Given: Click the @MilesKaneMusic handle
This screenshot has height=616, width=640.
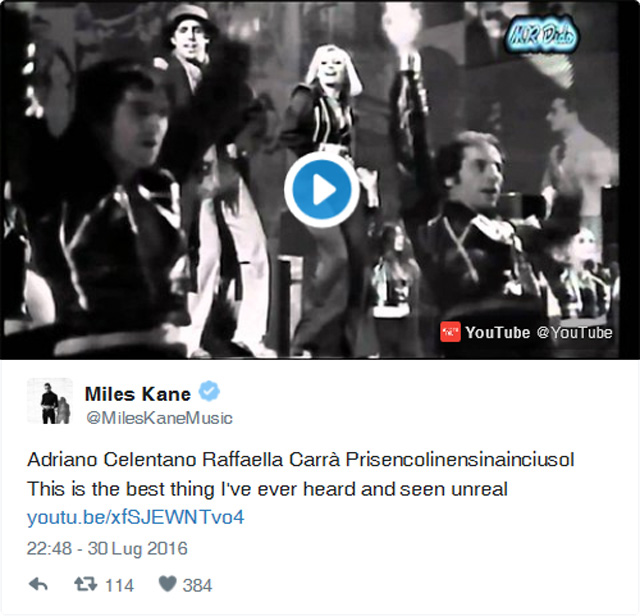Looking at the screenshot, I should point(159,418).
